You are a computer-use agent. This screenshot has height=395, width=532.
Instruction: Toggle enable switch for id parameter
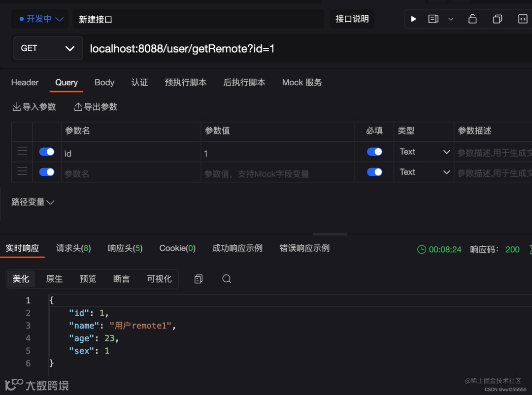pos(47,152)
